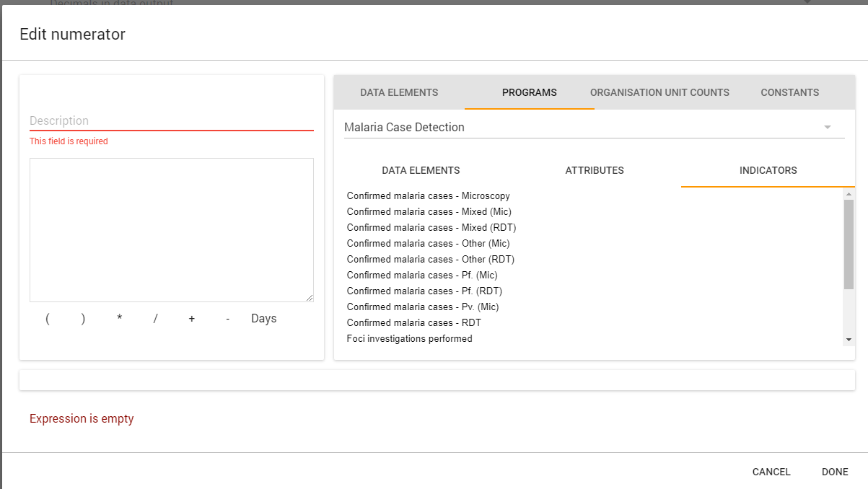Open the Organisation Unit Counts tab
Viewport: 868px width, 489px height.
coord(659,92)
